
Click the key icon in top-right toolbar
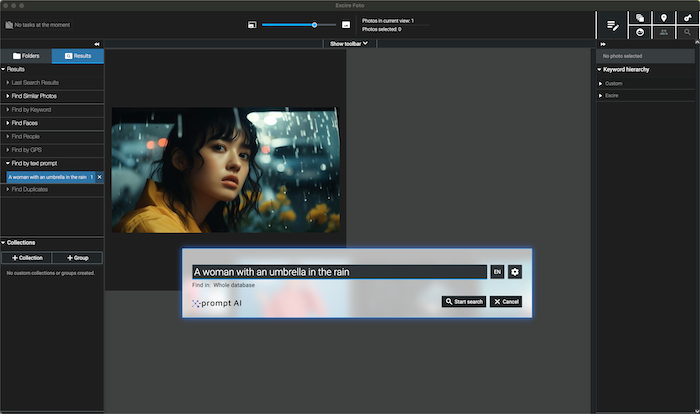[688, 18]
